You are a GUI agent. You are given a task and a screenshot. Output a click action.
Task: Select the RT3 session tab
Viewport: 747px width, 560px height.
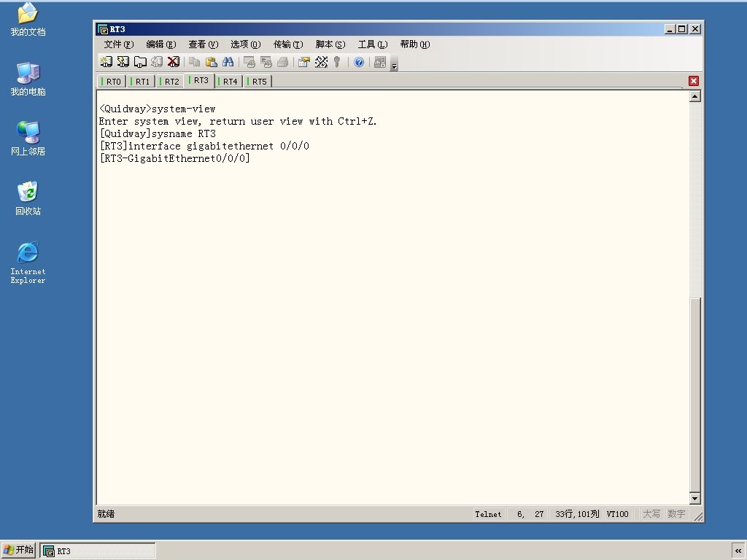199,80
